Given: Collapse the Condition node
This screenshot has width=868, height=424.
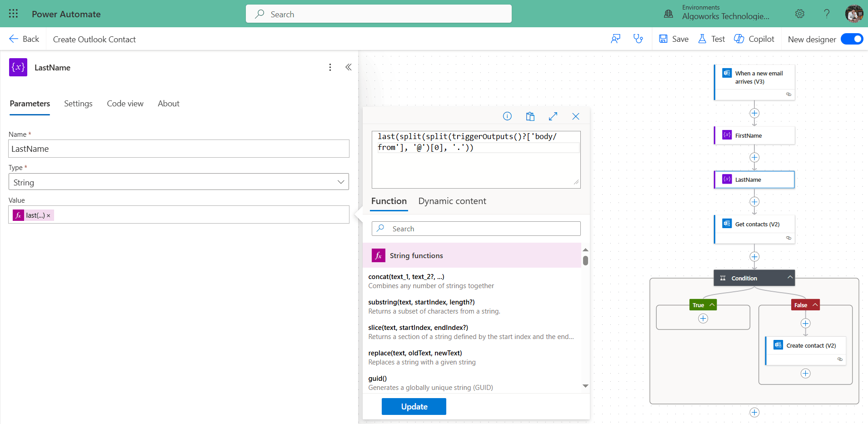Looking at the screenshot, I should click(790, 277).
